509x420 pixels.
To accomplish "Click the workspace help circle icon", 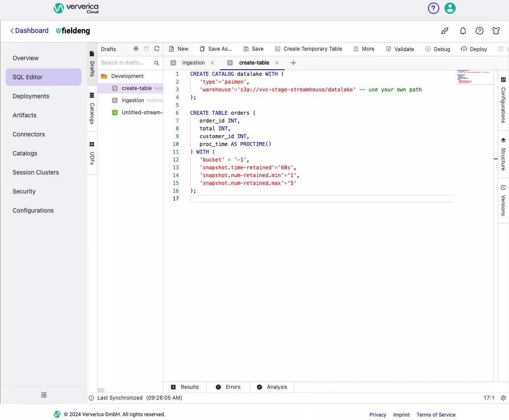I will (x=480, y=31).
